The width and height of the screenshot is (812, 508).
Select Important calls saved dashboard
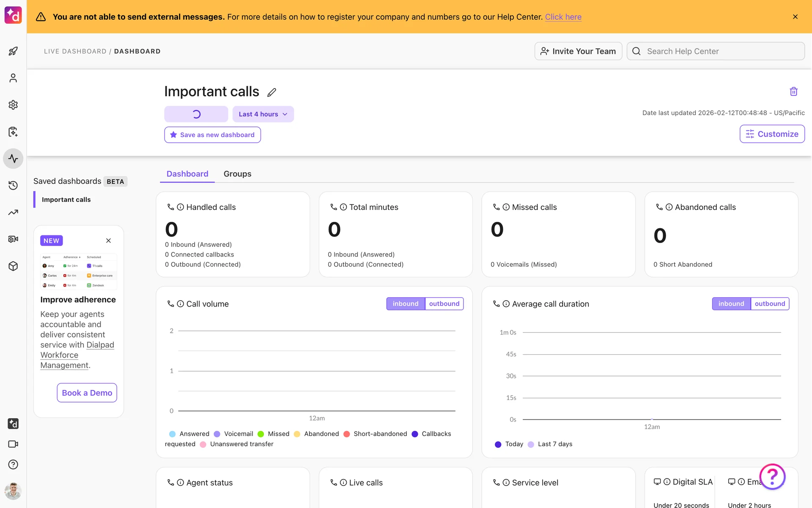click(66, 199)
